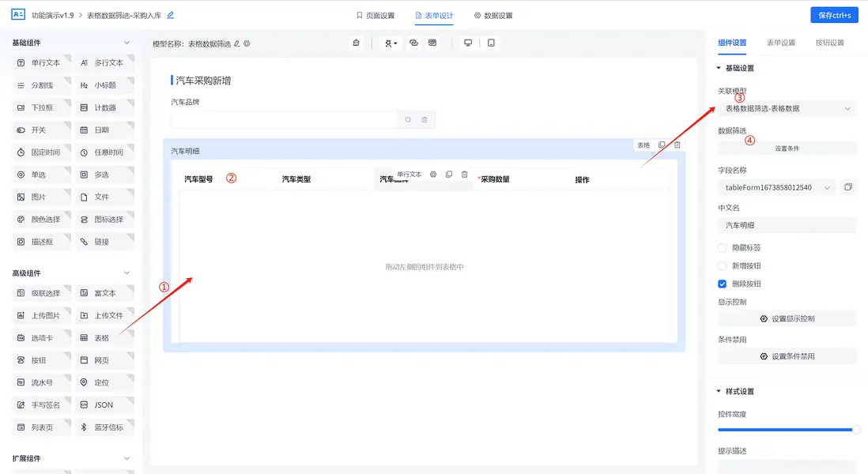Click the 设置条件 button under 数据筛选

787,149
